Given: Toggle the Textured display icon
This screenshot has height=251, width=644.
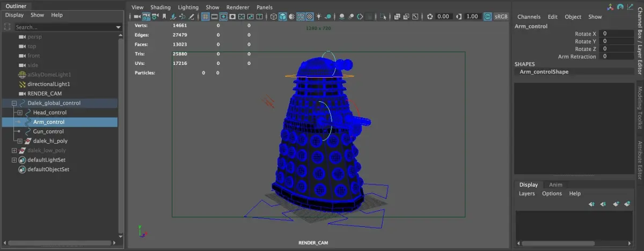Looking at the screenshot, I should (x=310, y=17).
